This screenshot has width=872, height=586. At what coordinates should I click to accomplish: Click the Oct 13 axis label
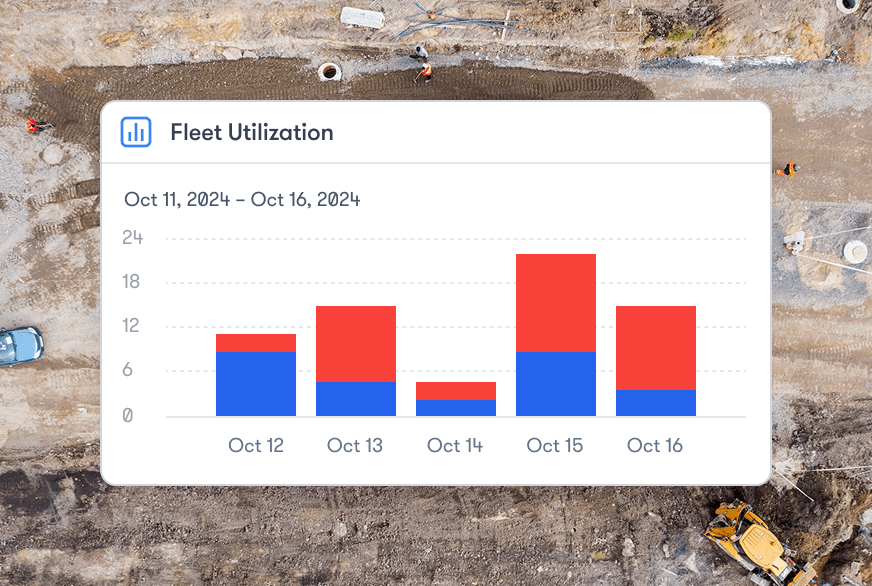[x=355, y=445]
